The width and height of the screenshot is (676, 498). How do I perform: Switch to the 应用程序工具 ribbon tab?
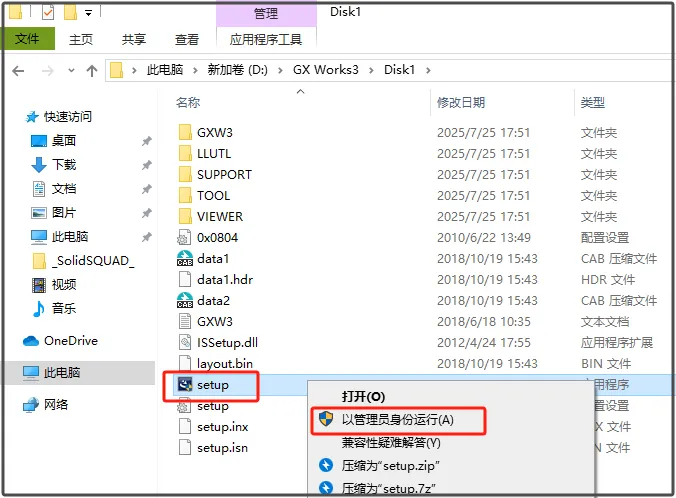click(x=266, y=40)
